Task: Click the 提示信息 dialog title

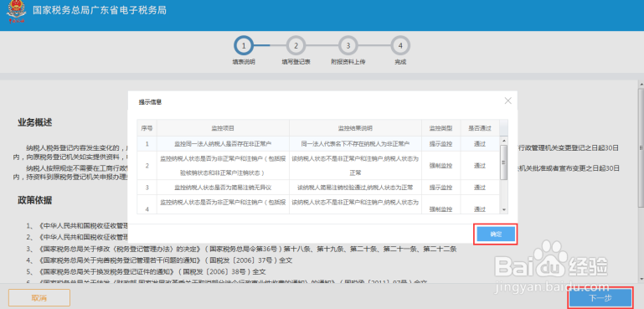Action: point(150,102)
